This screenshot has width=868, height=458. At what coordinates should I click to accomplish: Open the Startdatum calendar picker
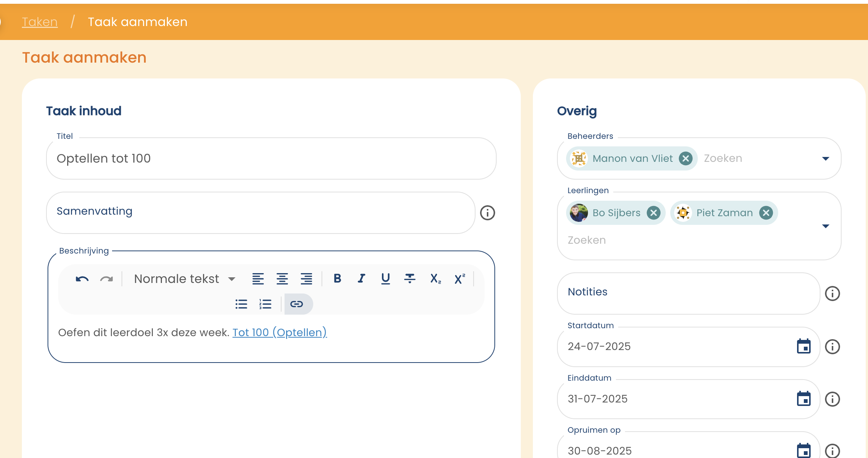(x=803, y=346)
